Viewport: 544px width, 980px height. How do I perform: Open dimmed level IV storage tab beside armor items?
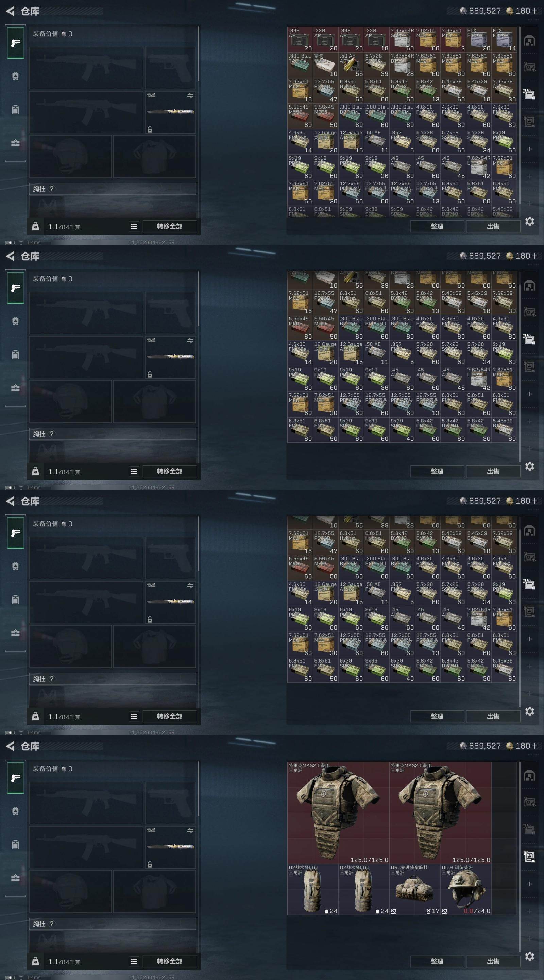pyautogui.click(x=530, y=828)
